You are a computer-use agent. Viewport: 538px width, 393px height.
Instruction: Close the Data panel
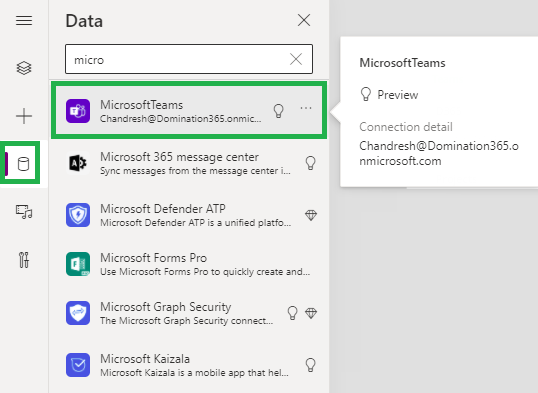(304, 20)
